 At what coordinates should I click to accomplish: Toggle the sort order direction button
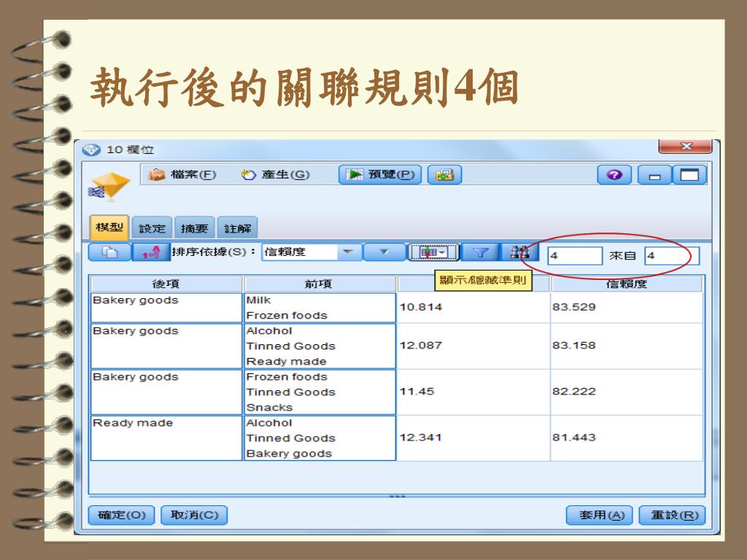(x=151, y=252)
